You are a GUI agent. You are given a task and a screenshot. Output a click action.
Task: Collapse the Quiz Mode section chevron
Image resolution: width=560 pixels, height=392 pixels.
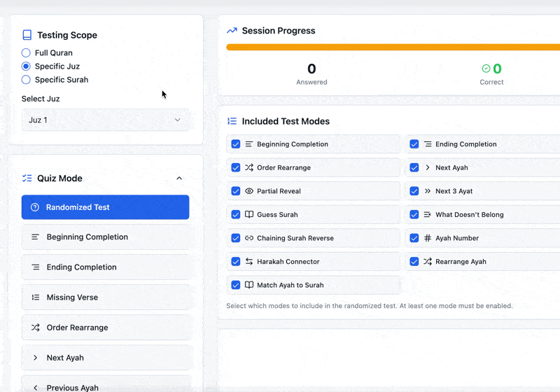pos(179,178)
